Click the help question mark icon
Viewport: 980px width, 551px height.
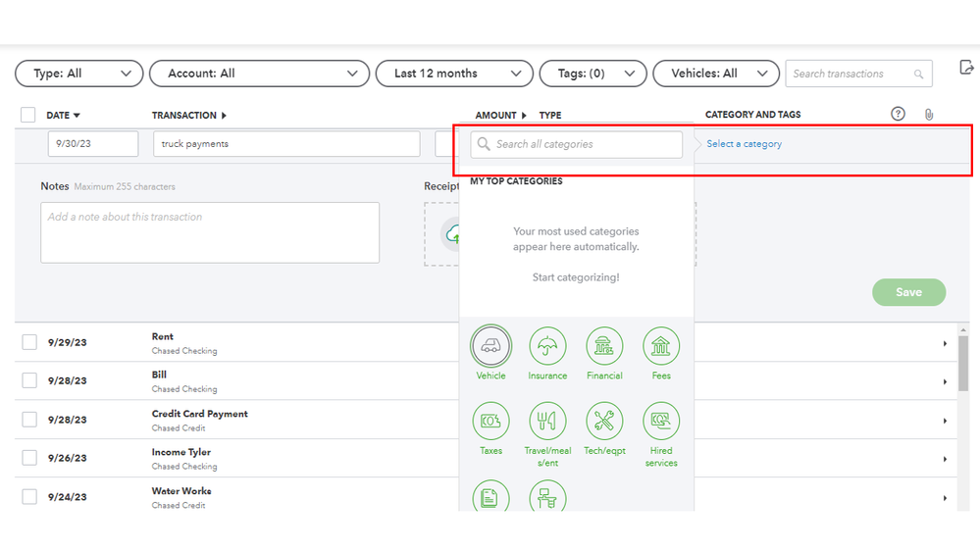[898, 114]
